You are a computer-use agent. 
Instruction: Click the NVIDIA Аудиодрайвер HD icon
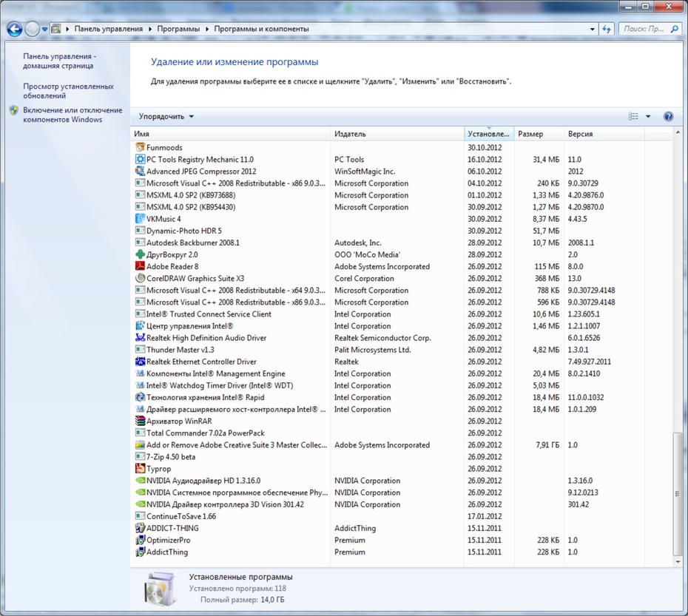pos(140,481)
